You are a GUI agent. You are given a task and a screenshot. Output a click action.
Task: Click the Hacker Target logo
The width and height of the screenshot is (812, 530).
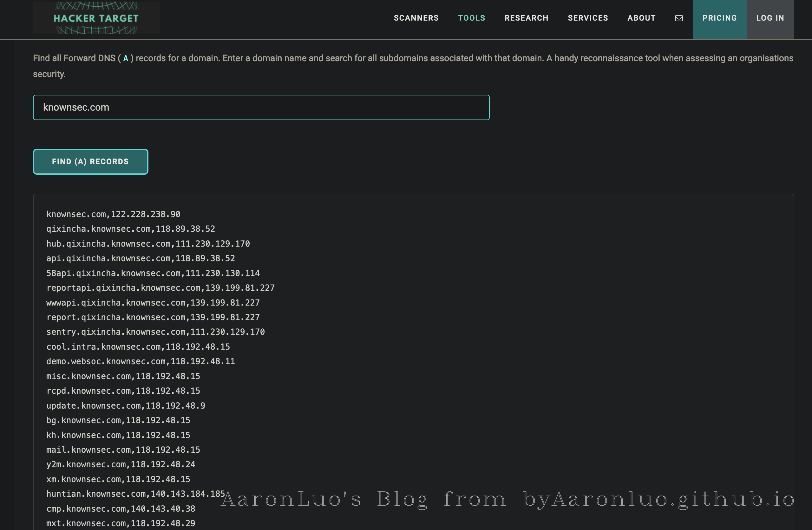pos(96,18)
